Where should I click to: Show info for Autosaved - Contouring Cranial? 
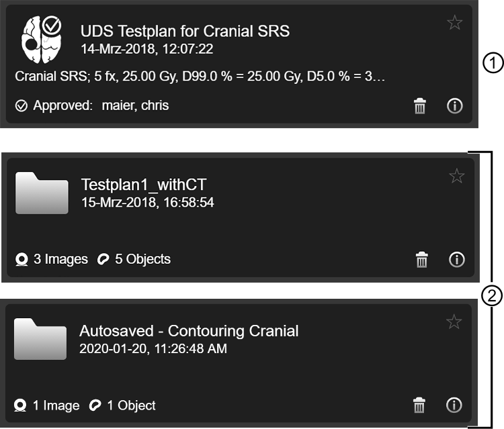[x=454, y=405]
